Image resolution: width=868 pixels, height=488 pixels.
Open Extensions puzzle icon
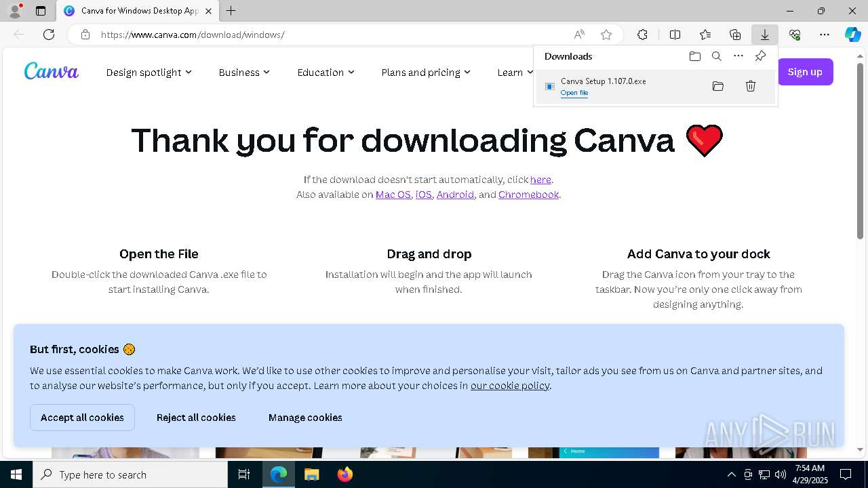642,35
